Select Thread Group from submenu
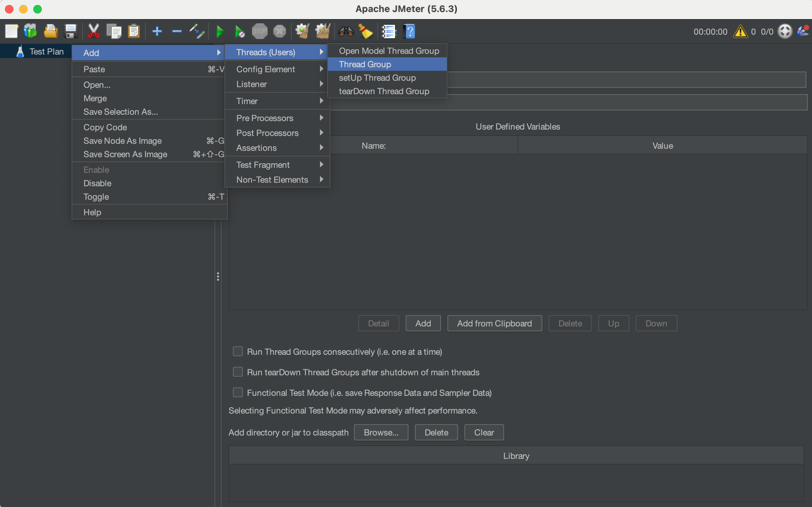Image resolution: width=812 pixels, height=507 pixels. pyautogui.click(x=387, y=64)
